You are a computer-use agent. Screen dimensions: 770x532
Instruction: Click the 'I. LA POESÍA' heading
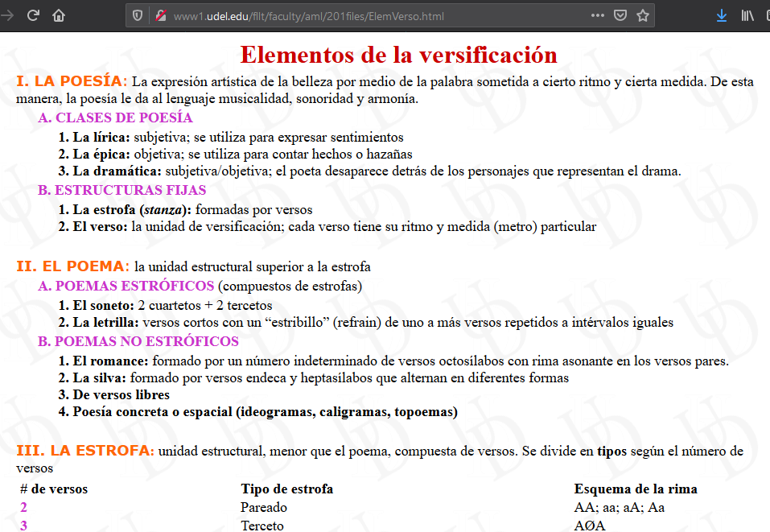[72, 81]
